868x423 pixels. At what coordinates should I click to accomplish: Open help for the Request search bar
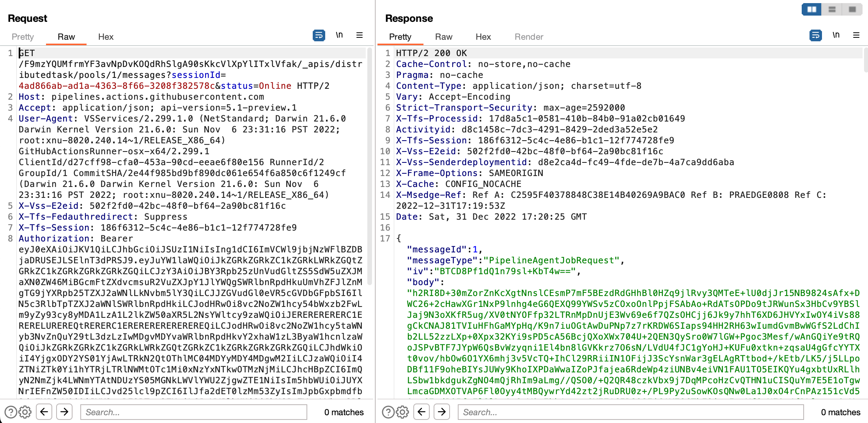[x=11, y=412]
